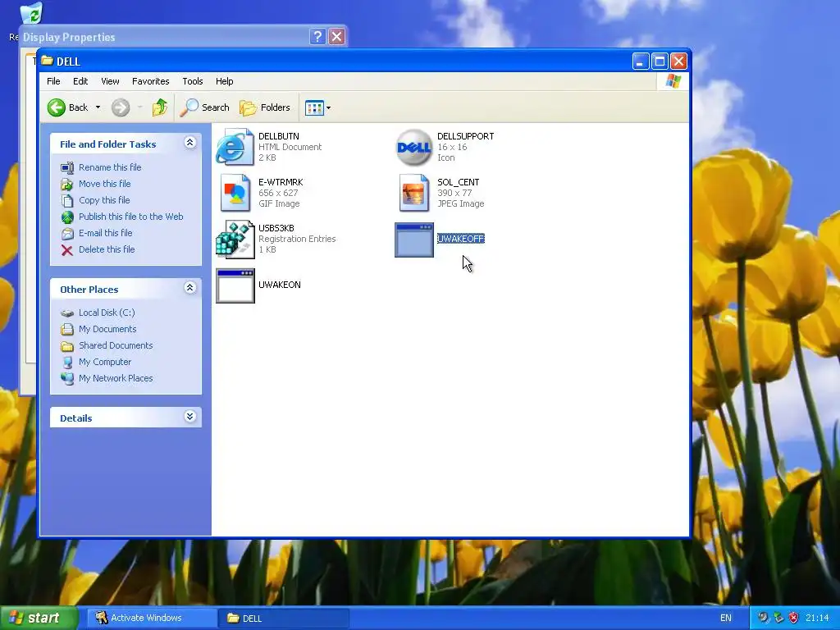Click the EN language indicator
This screenshot has width=840, height=630.
coord(725,619)
